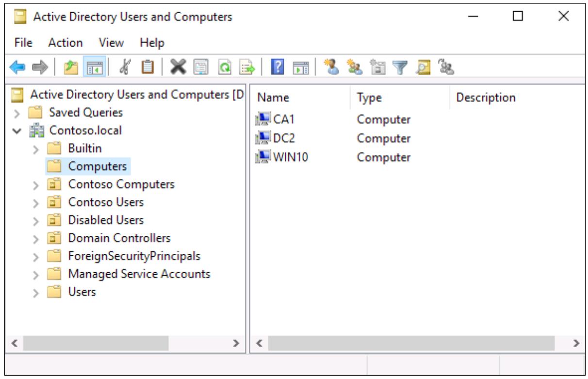Click the tree pane left scroll arrow
The width and height of the screenshot is (588, 379).
point(14,344)
